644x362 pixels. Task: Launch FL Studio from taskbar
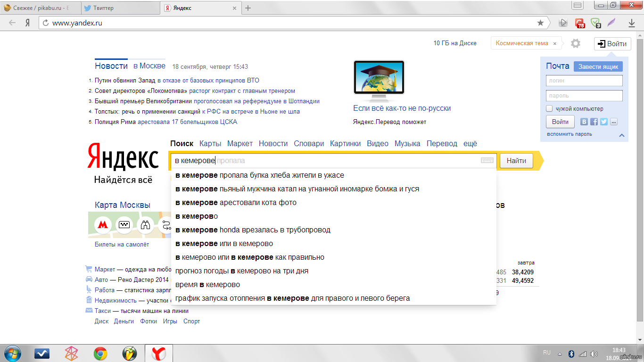click(129, 353)
